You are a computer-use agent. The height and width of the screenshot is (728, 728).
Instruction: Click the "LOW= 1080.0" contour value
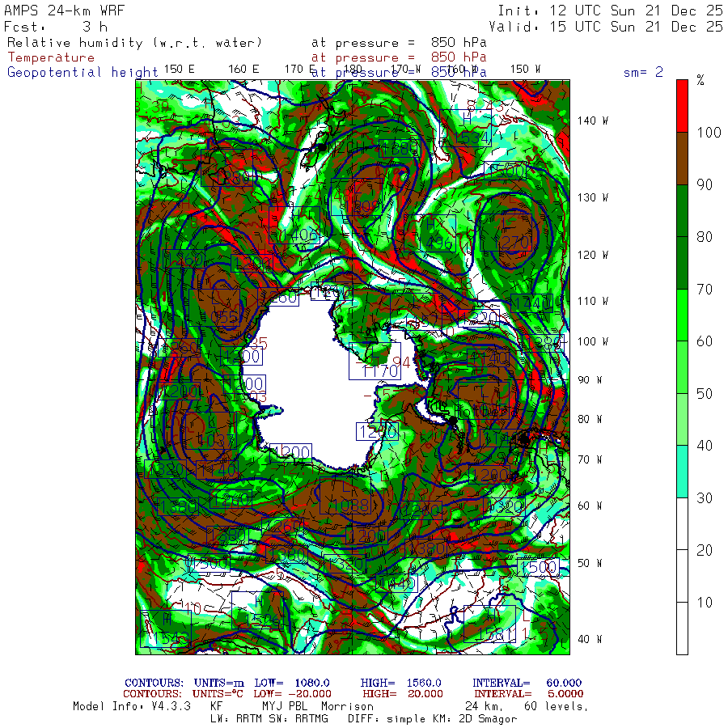coord(292,683)
